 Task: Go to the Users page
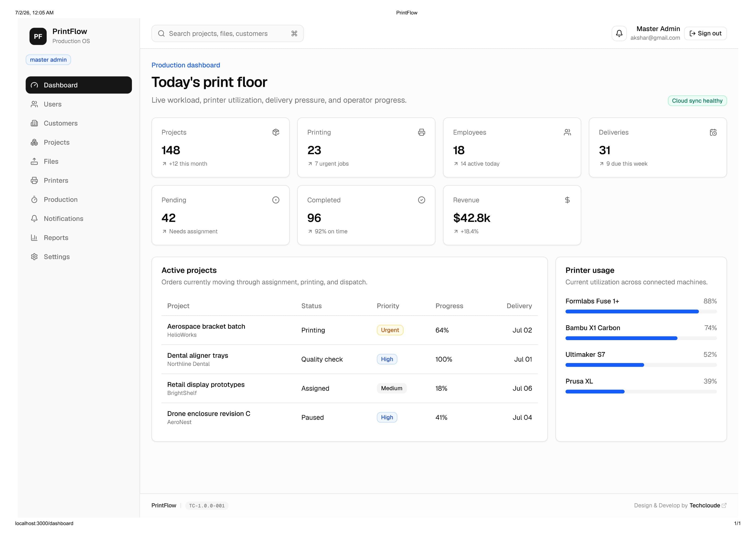(79, 105)
